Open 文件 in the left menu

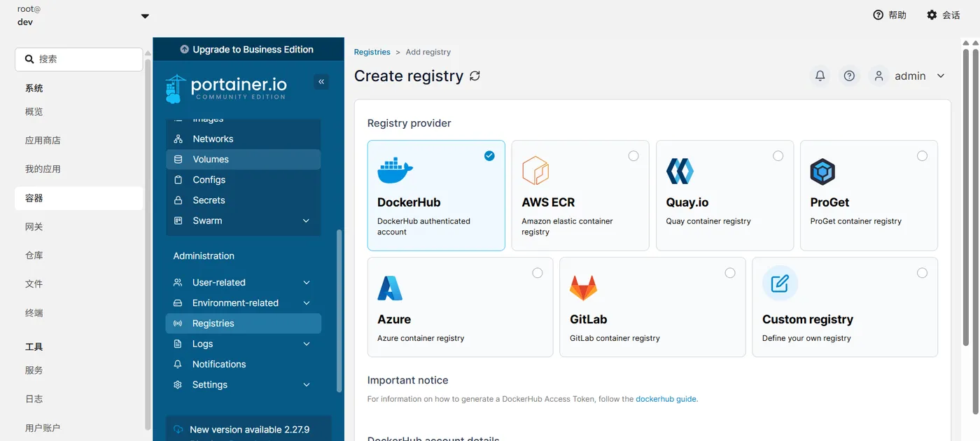(x=78, y=284)
